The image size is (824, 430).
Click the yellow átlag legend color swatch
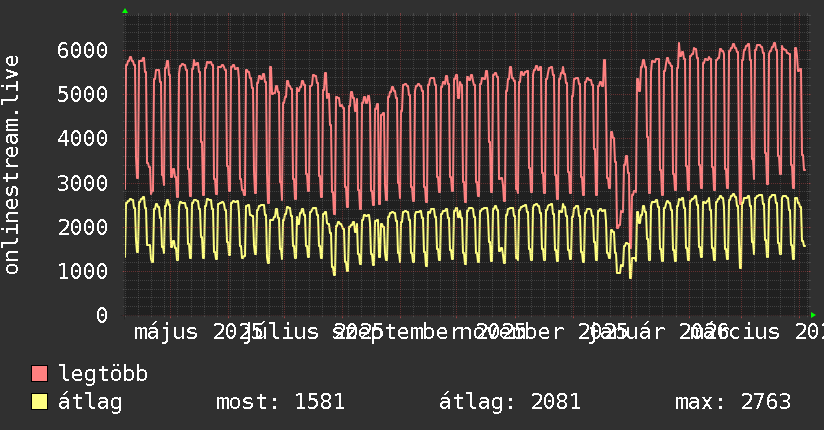click(39, 401)
